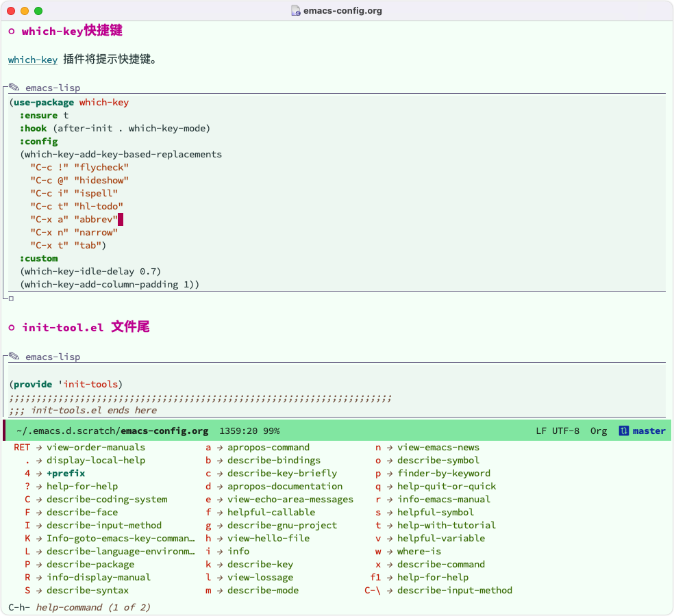This screenshot has width=674, height=616.
Task: Select view-echo-area-messages entry
Action: pyautogui.click(x=290, y=499)
